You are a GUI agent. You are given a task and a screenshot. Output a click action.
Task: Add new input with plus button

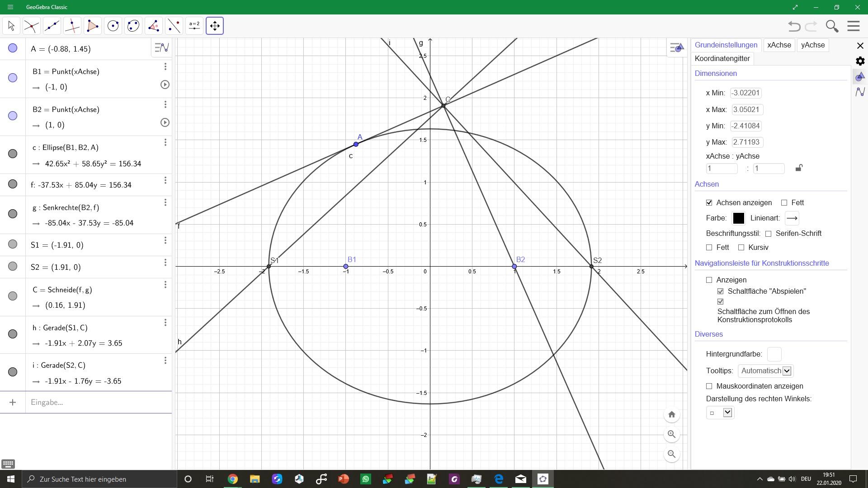click(13, 402)
